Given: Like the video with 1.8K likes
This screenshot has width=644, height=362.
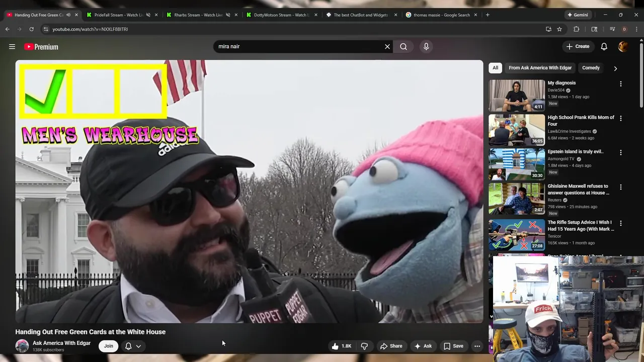Looking at the screenshot, I should coord(341,346).
